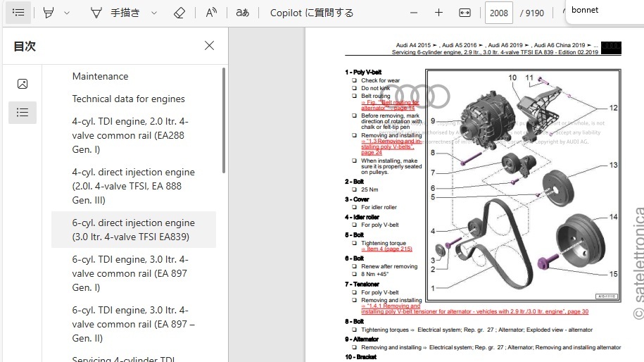The image size is (644, 362).
Task: Follow the Item 4 (page 215) link
Action: (386, 249)
